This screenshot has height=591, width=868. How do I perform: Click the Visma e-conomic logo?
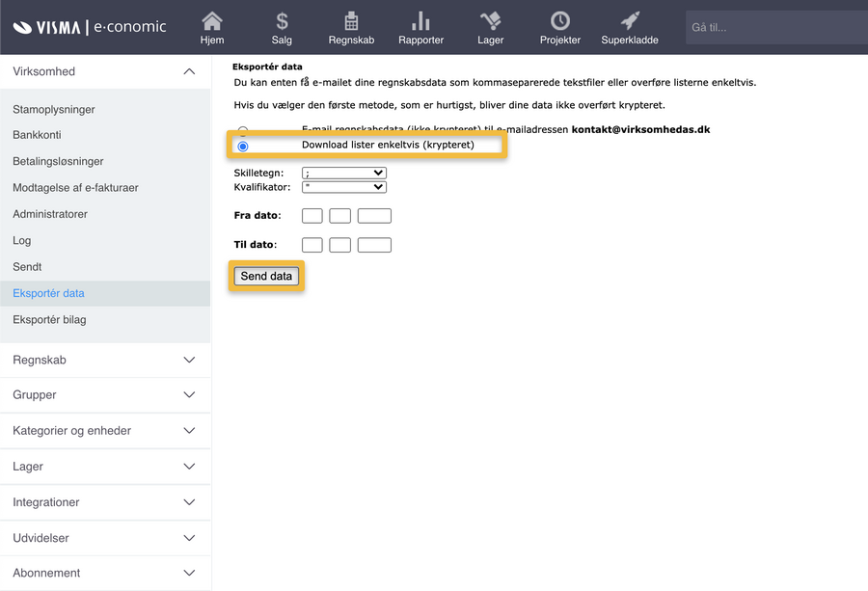90,27
